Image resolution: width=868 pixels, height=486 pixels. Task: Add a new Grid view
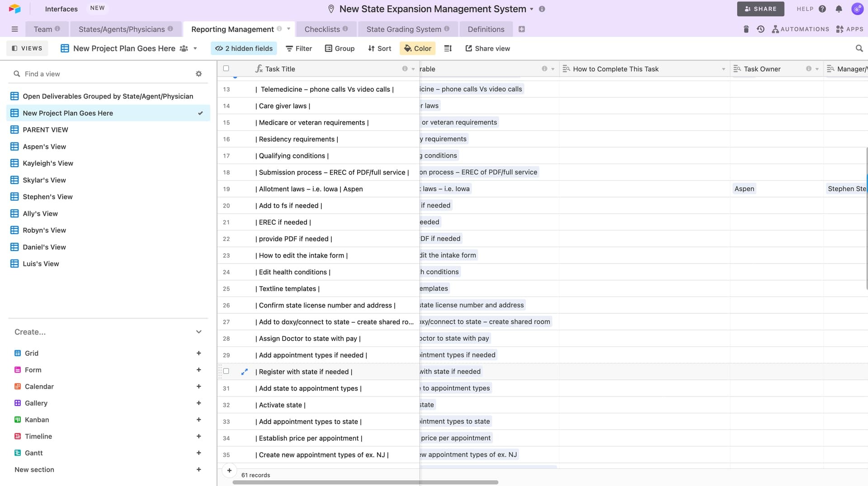[198, 353]
